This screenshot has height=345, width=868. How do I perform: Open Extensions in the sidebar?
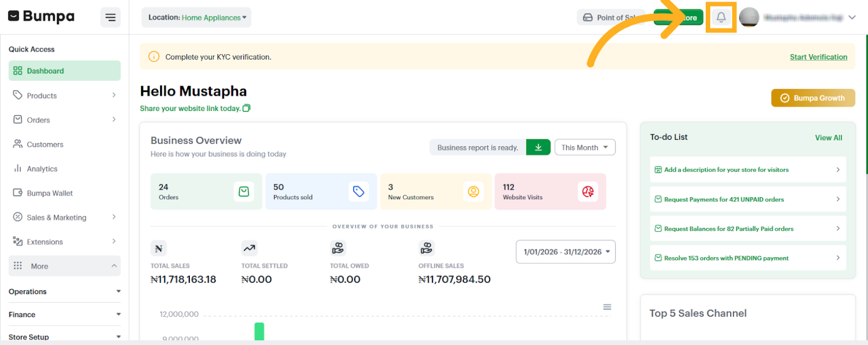point(64,242)
